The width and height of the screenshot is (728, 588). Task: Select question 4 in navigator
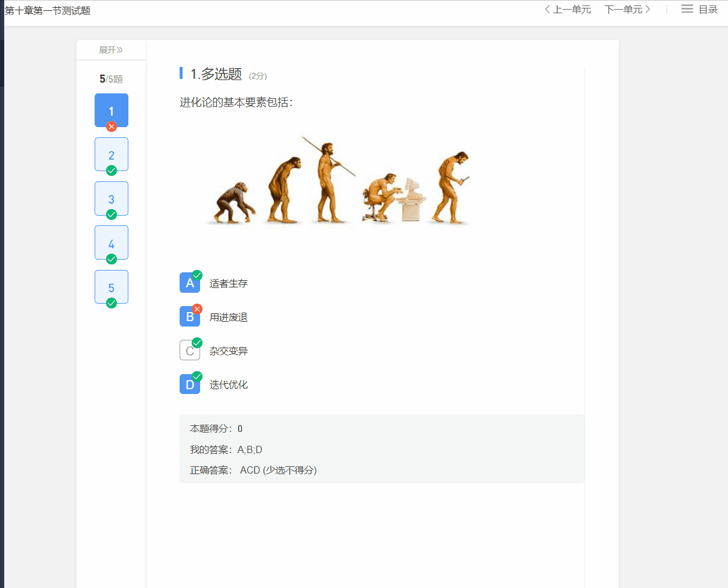(x=111, y=243)
